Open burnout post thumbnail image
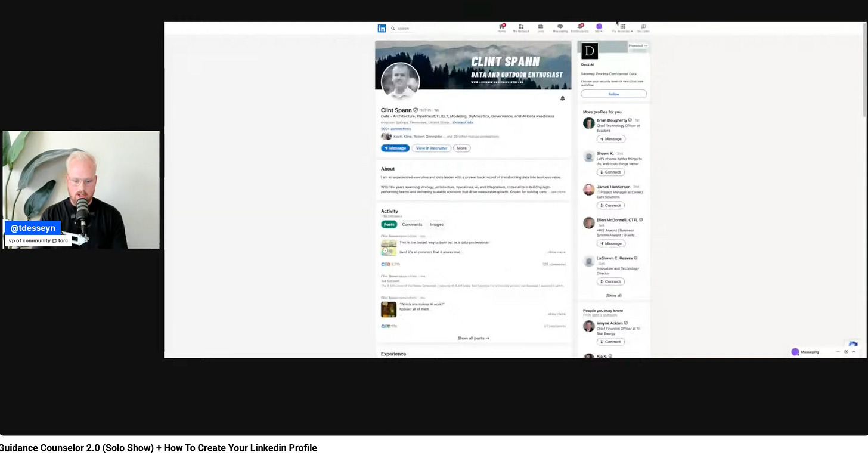The height and width of the screenshot is (458, 868). pos(389,248)
